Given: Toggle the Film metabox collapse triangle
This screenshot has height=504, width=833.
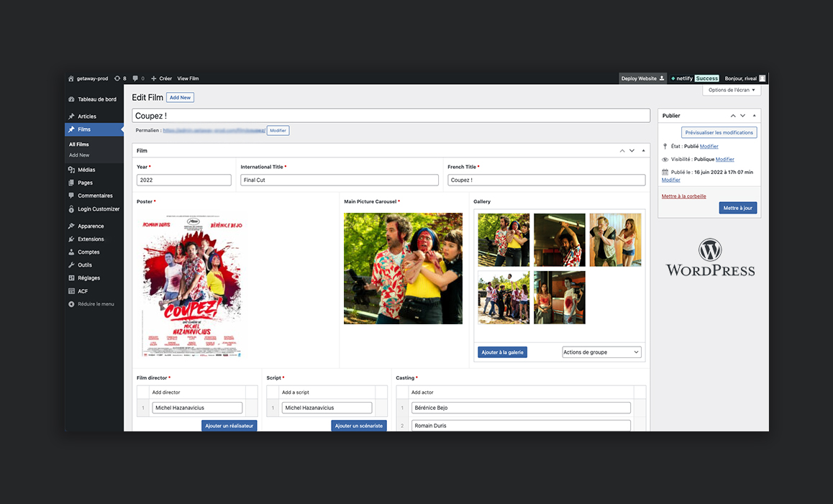Looking at the screenshot, I should tap(643, 151).
